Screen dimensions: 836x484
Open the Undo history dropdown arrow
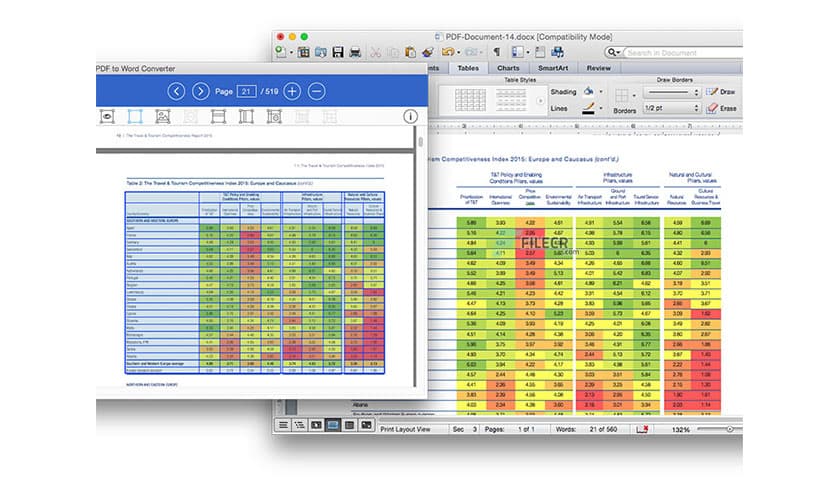[459, 52]
